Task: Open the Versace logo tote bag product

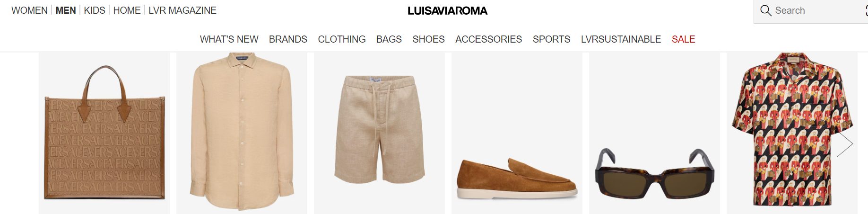Action: (x=104, y=133)
